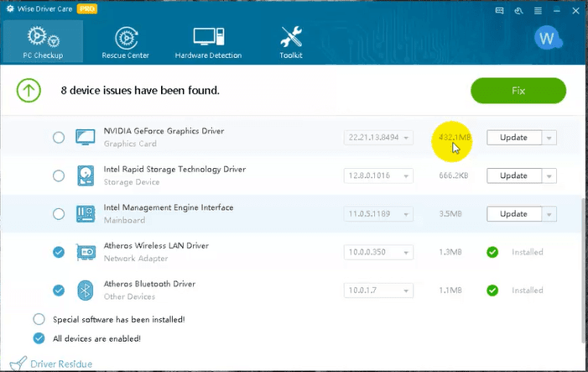
Task: Click the Atheros Bluetooth Driver name
Action: point(149,284)
